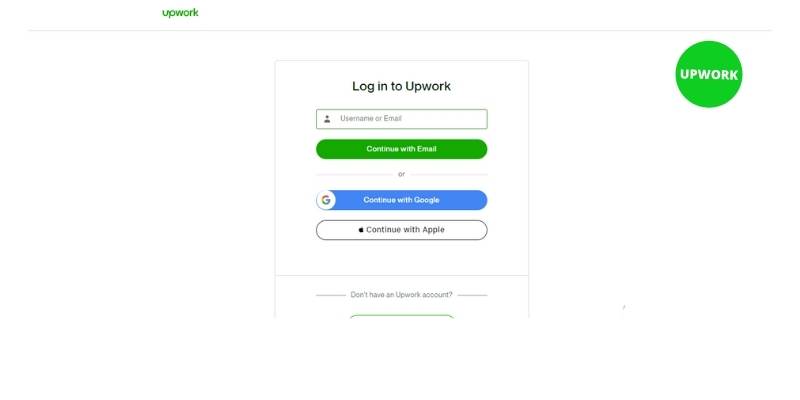The height and width of the screenshot is (400, 800).
Task: Click the 'Apple' word in the outlined button
Action: 433,230
